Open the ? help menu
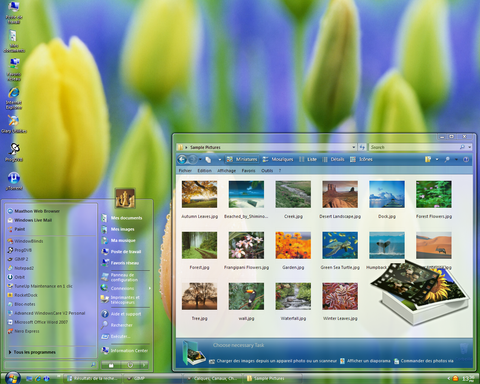This screenshot has width=480, height=384. click(x=280, y=170)
